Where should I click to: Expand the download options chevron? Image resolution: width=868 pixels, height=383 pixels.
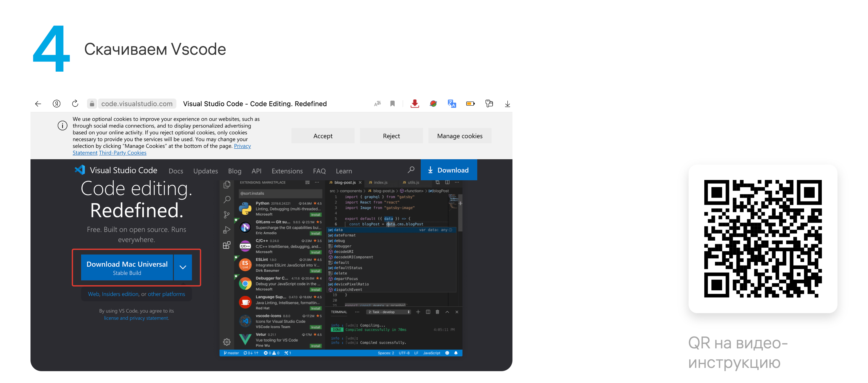tap(183, 268)
